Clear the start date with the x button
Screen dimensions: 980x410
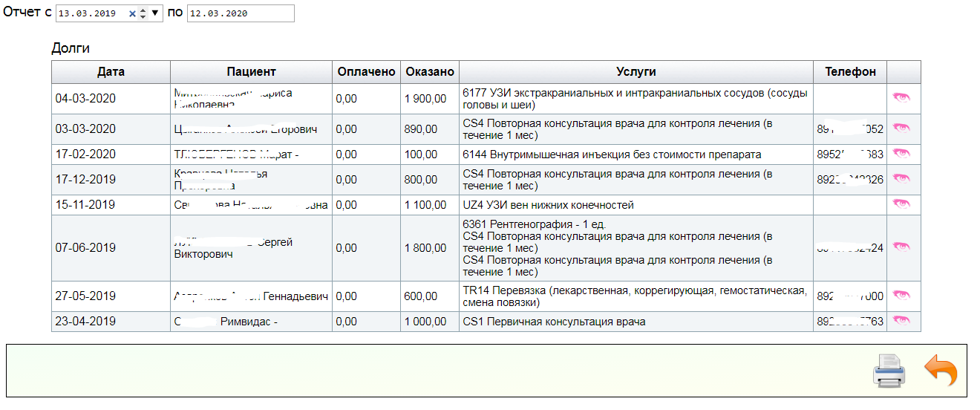[x=132, y=13]
